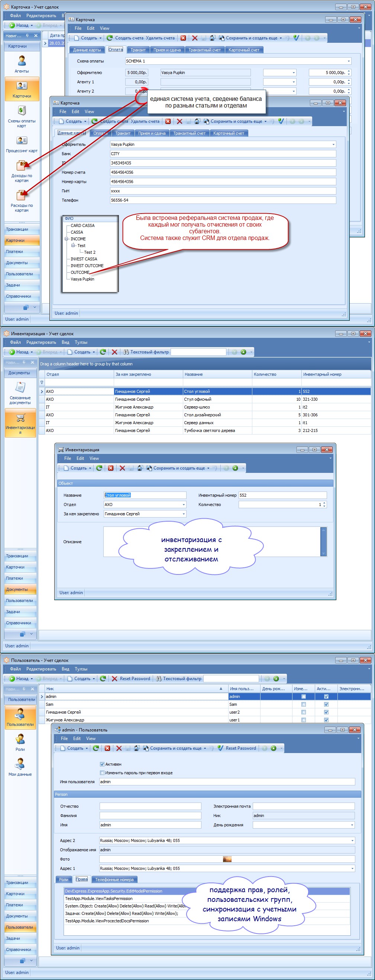The width and height of the screenshot is (375, 980).
Task: Open Тулзы menu in Инвентаризация window
Action: [x=81, y=342]
